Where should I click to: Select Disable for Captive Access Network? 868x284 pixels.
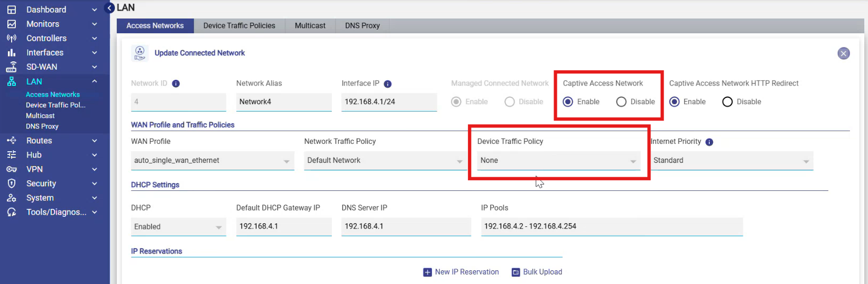(x=621, y=102)
